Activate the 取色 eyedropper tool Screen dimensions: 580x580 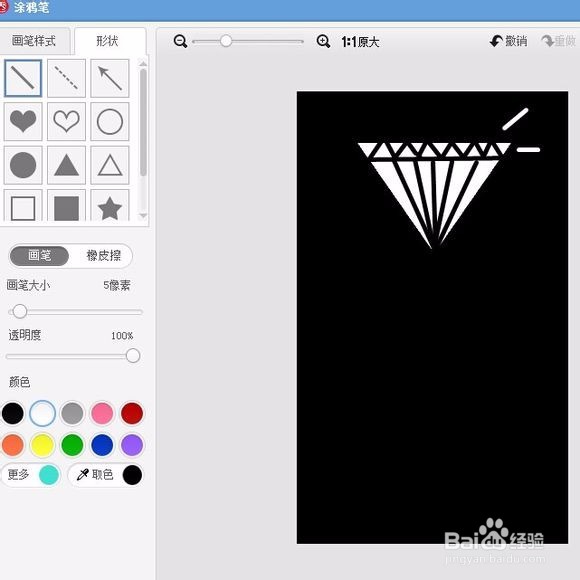[x=106, y=475]
